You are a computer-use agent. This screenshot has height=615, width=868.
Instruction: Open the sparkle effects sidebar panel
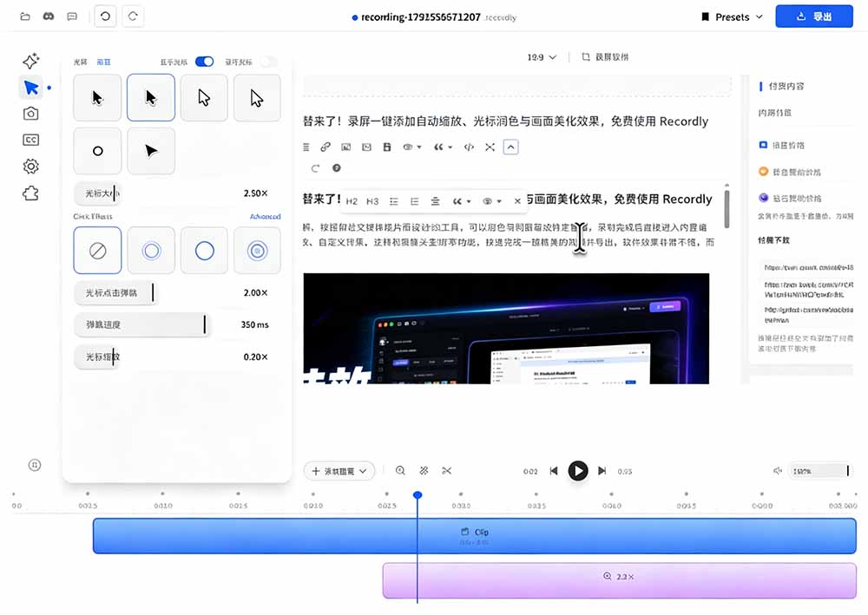point(31,60)
